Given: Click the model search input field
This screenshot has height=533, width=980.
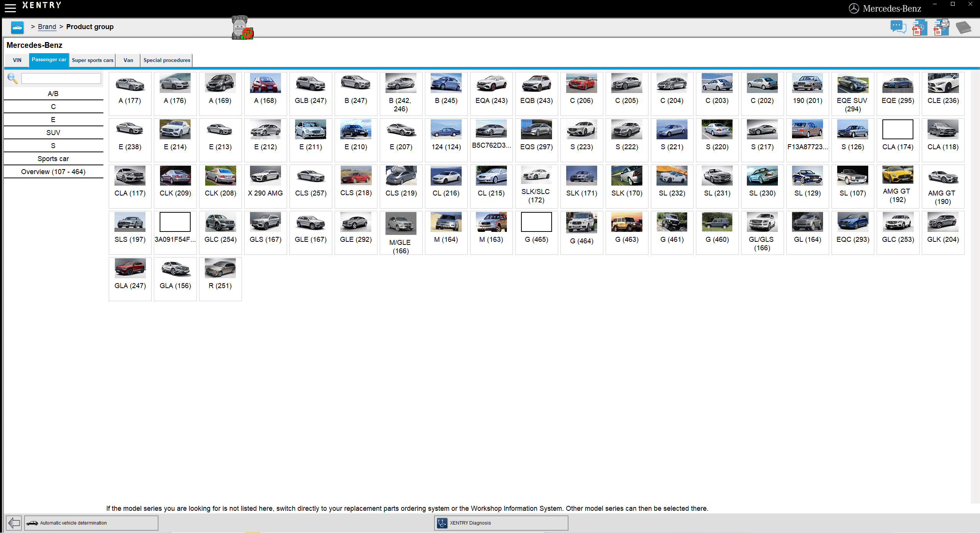Looking at the screenshot, I should 61,78.
